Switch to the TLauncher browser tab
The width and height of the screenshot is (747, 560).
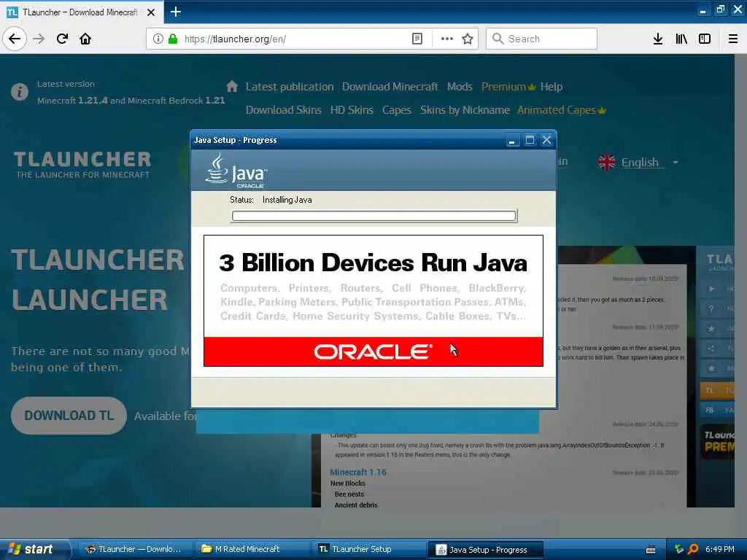click(80, 12)
